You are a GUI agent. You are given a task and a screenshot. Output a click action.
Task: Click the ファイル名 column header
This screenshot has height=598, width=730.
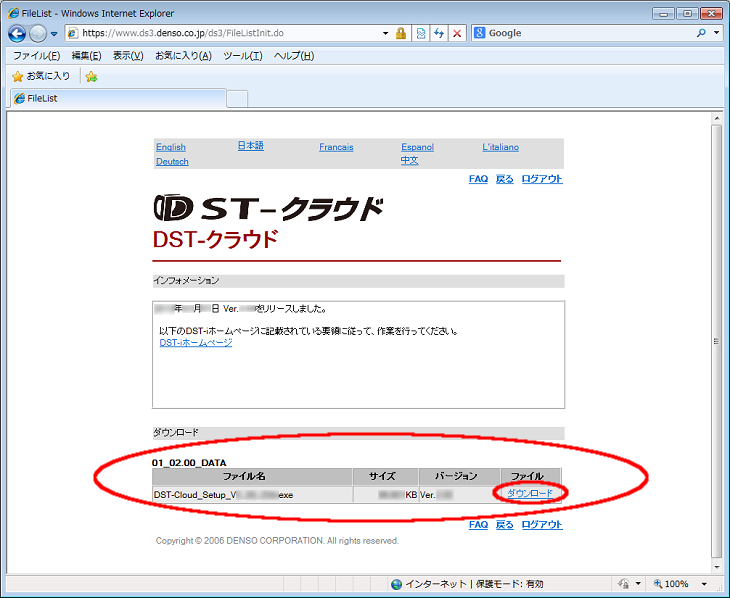click(x=252, y=476)
